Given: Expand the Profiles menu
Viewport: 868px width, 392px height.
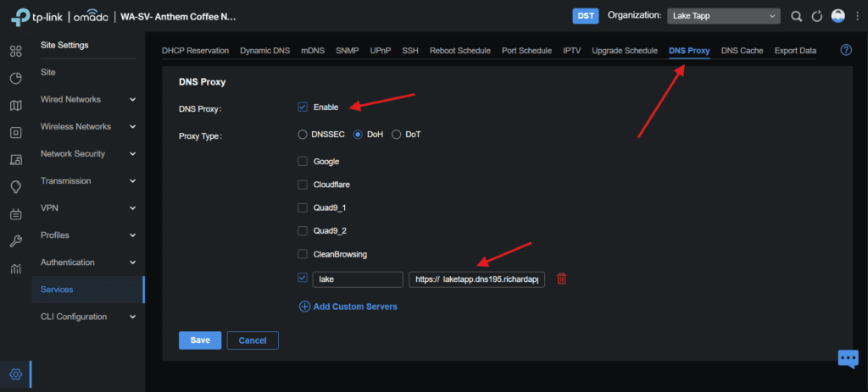Looking at the screenshot, I should point(88,235).
